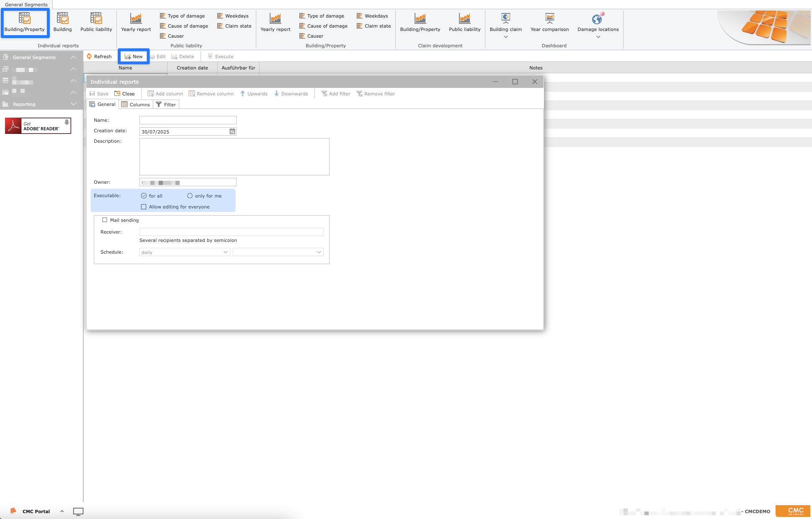Click the New button to create a report
The height and width of the screenshot is (519, 812).
[134, 56]
